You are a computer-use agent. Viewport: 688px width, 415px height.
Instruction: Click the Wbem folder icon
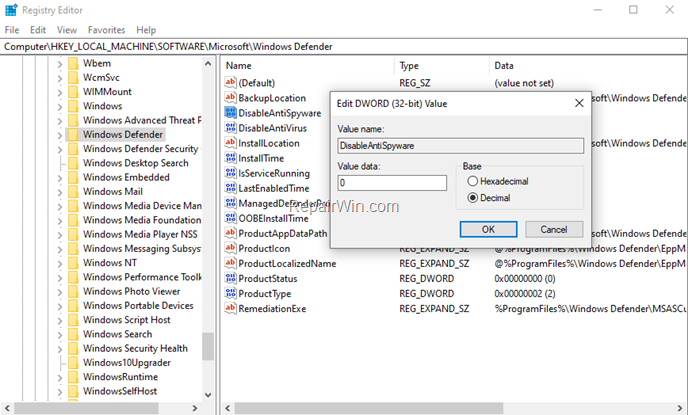[73, 63]
